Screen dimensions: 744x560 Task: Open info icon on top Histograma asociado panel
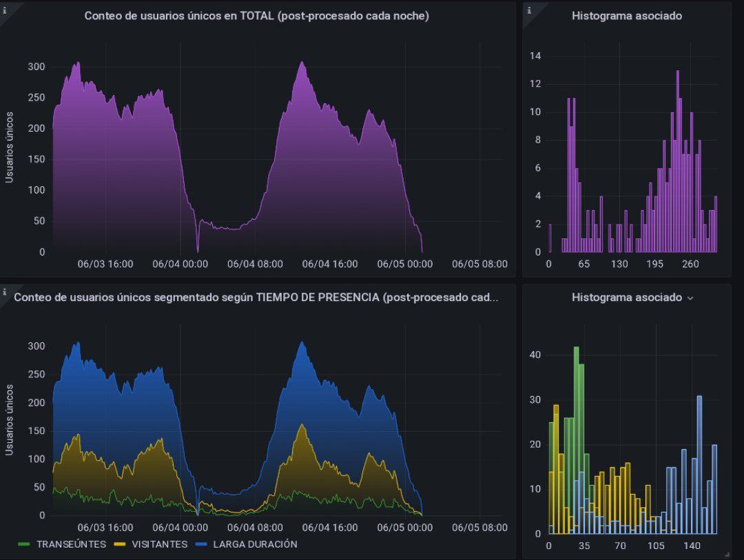(x=529, y=10)
